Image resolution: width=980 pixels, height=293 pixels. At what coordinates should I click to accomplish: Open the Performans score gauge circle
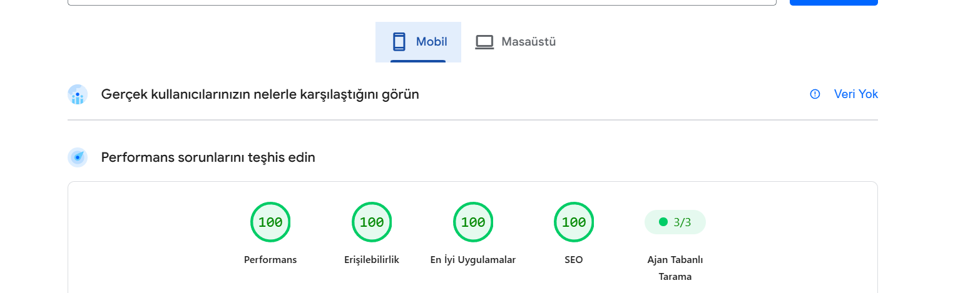click(x=270, y=222)
